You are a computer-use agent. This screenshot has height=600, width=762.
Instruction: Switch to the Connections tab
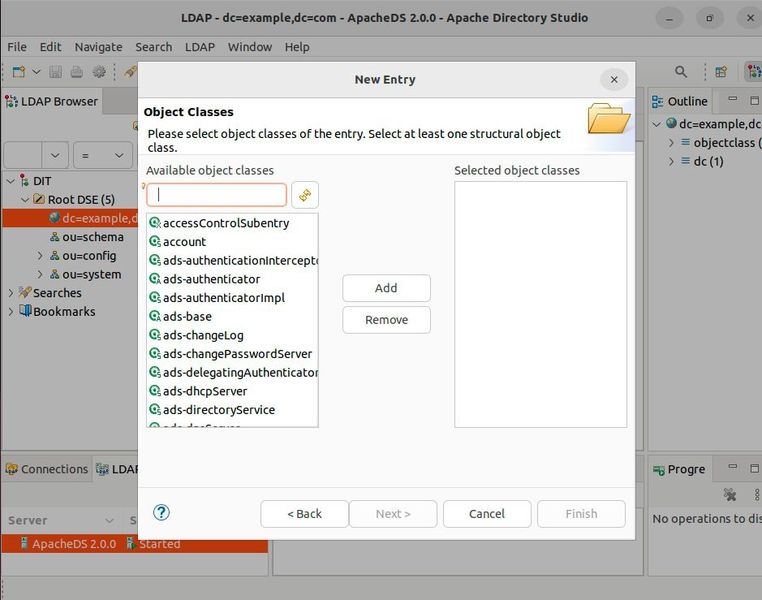coord(47,469)
